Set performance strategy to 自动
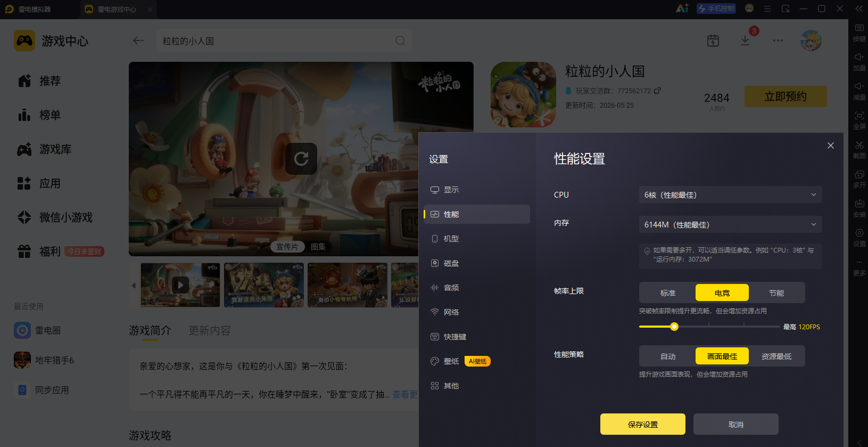This screenshot has height=447, width=868. pyautogui.click(x=668, y=356)
